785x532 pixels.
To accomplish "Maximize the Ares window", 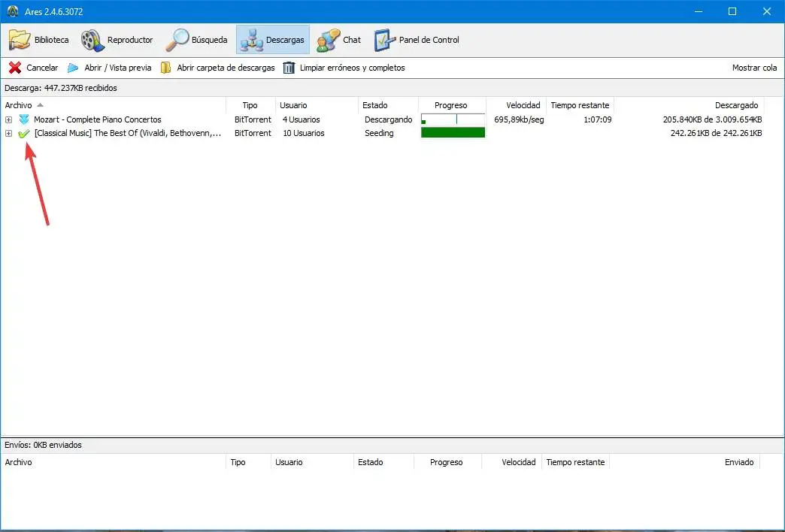I will pos(732,11).
